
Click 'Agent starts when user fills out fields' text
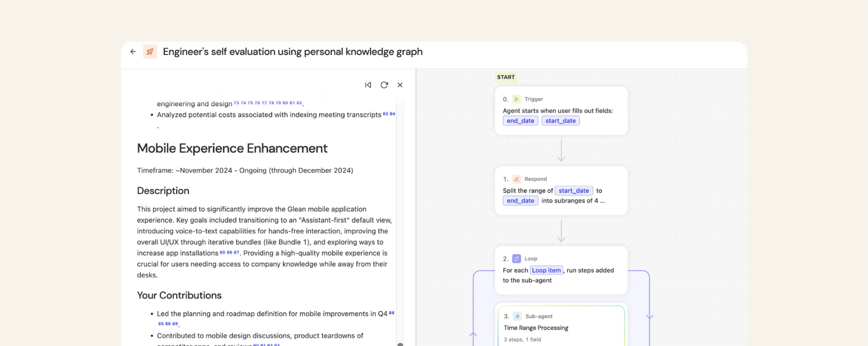coord(558,111)
